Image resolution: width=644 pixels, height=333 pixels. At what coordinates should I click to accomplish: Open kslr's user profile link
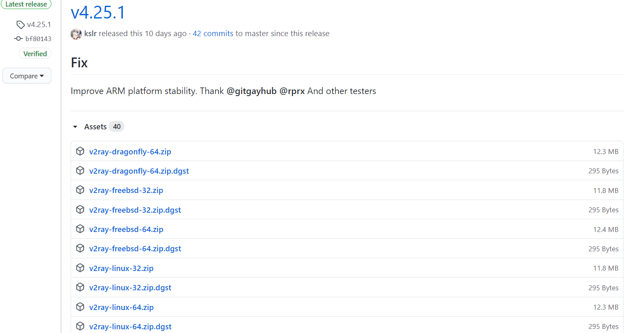90,34
